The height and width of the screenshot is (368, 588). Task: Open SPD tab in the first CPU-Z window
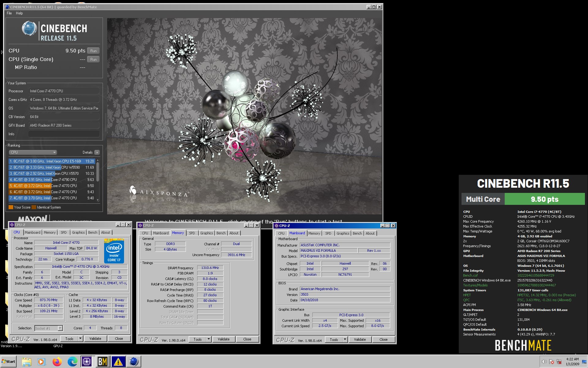(63, 232)
